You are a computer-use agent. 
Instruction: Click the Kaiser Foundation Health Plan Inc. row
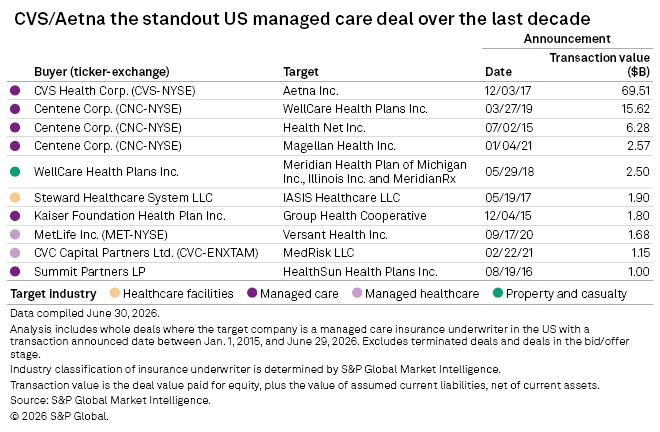pyautogui.click(x=330, y=216)
